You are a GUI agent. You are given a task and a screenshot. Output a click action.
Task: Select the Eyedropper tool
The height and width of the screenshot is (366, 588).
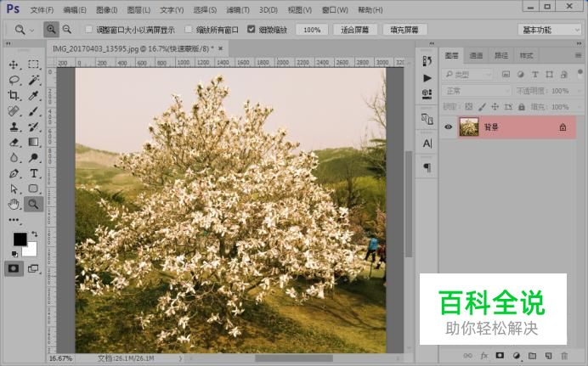33,95
